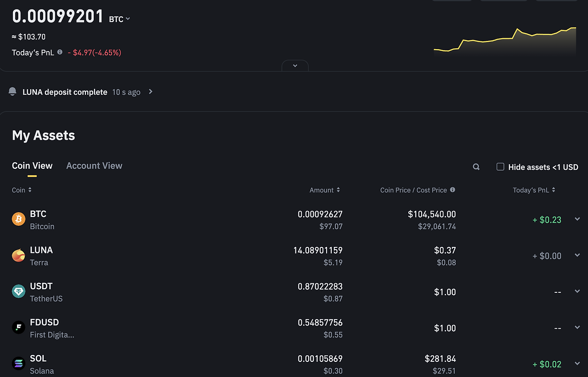
Task: Click the USDT TetherUS coin icon
Action: coord(18,291)
